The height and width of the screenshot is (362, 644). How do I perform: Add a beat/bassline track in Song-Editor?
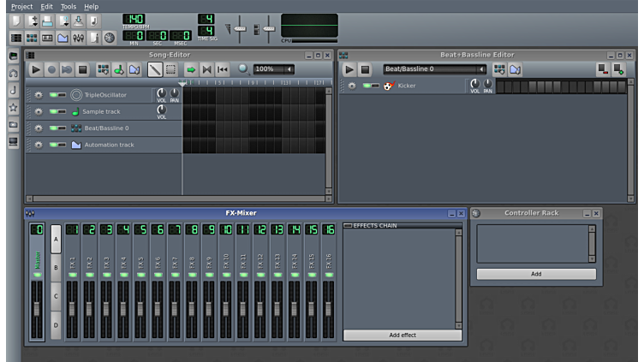click(103, 69)
